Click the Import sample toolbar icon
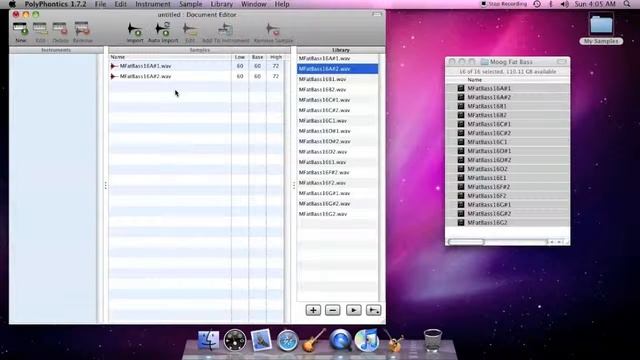The height and width of the screenshot is (360, 640). (135, 29)
